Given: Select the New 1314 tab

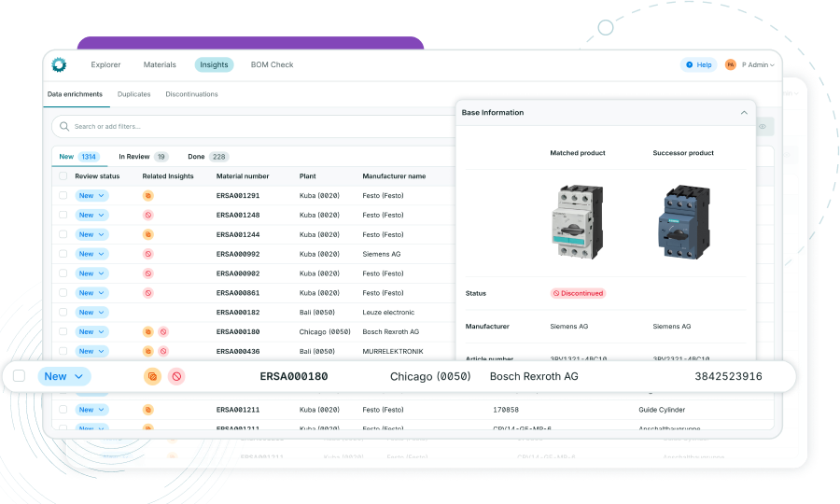Looking at the screenshot, I should coord(78,157).
